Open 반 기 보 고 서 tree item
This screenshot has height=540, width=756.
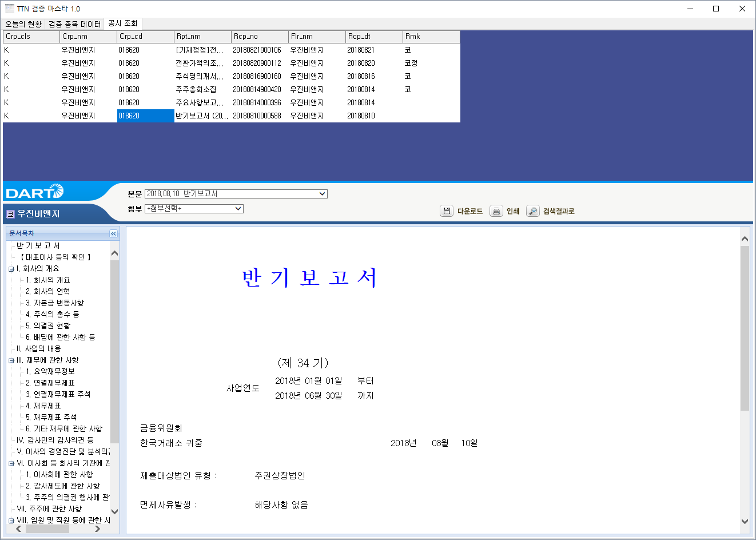pyautogui.click(x=38, y=246)
